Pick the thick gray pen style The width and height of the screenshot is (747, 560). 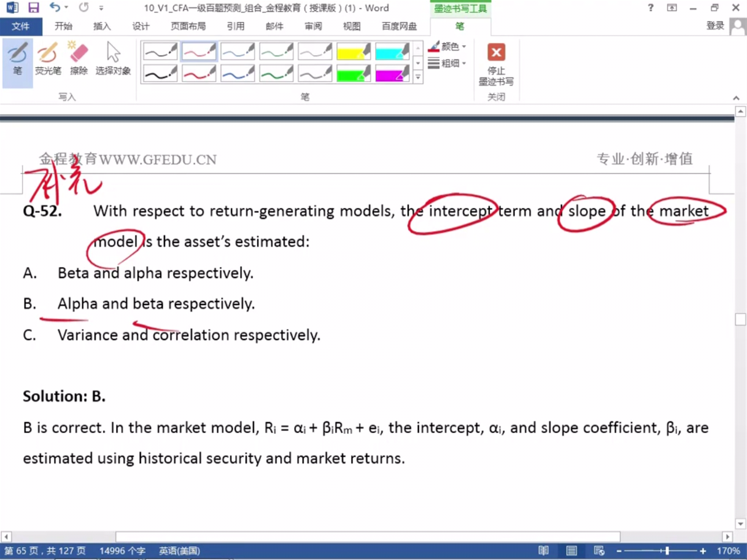(314, 74)
